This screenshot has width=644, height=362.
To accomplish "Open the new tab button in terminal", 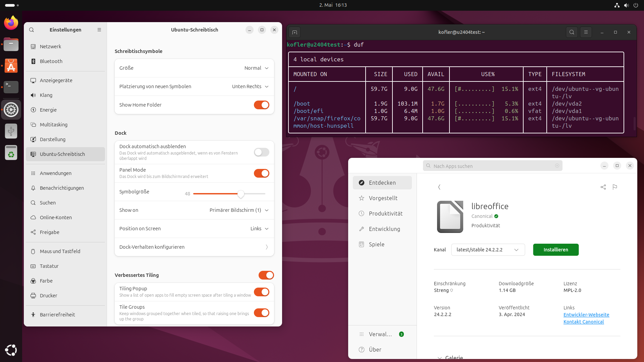I will [x=294, y=32].
